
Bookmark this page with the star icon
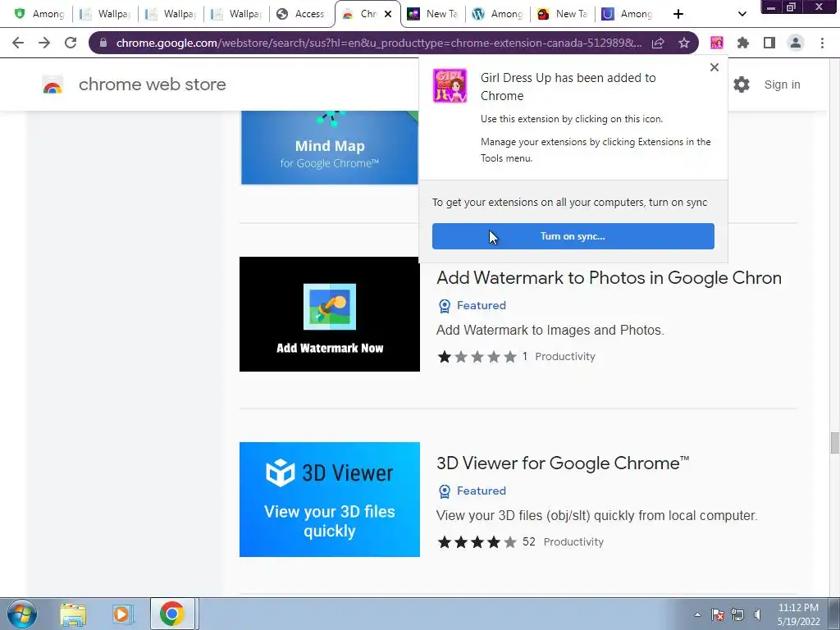pos(684,43)
